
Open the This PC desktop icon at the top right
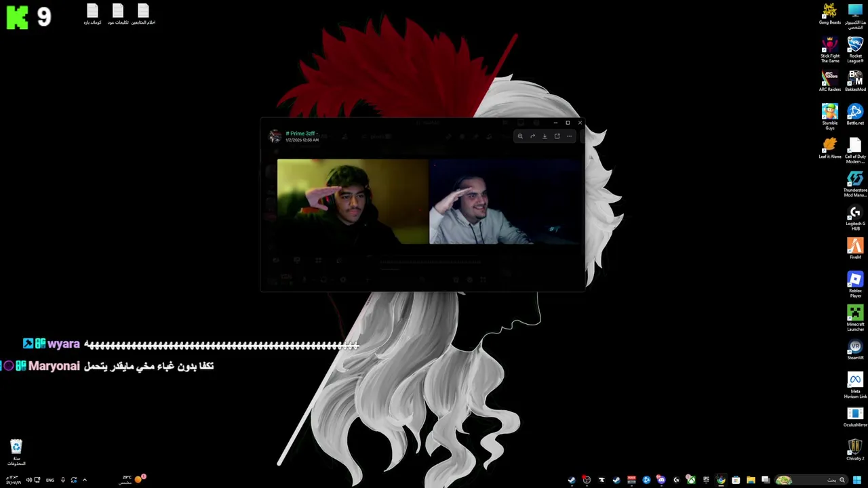click(x=855, y=16)
